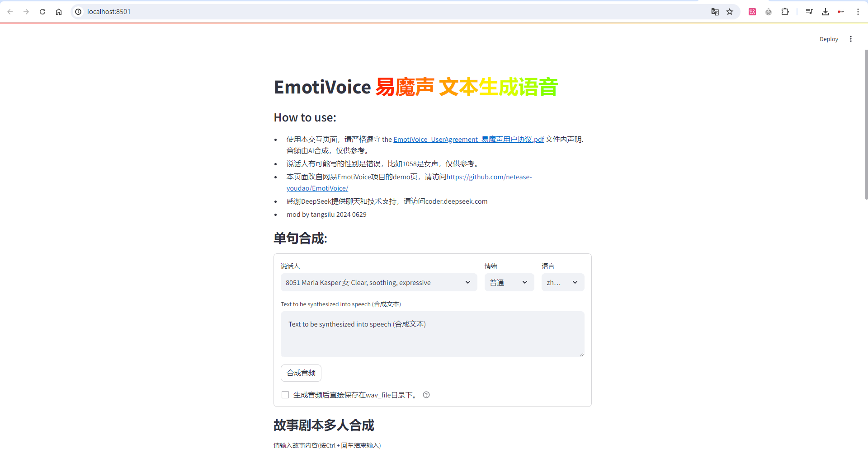868x453 pixels.
Task: Reload the localhost page
Action: 42,12
